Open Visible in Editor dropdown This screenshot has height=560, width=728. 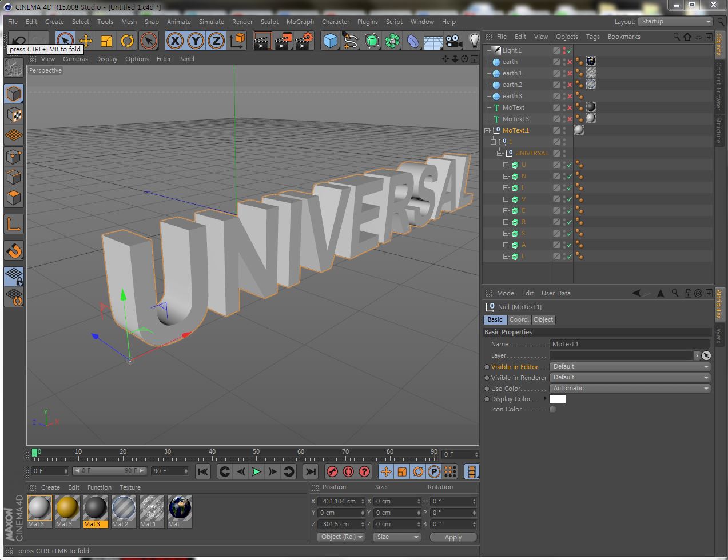630,367
